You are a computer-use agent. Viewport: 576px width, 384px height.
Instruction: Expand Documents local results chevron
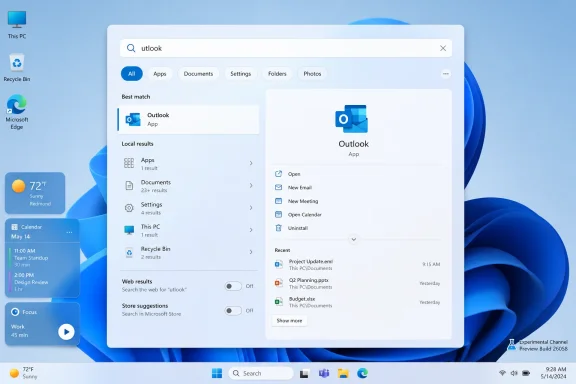(251, 185)
